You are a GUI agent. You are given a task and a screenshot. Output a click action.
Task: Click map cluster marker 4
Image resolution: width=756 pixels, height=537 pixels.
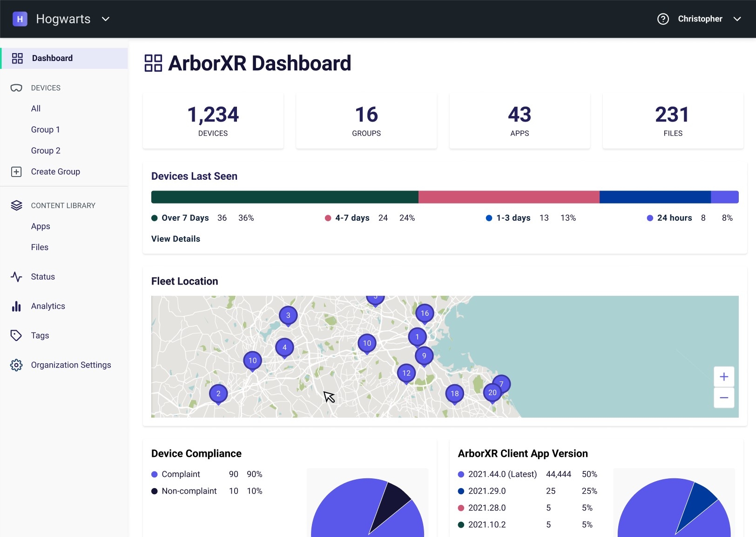pyautogui.click(x=284, y=348)
